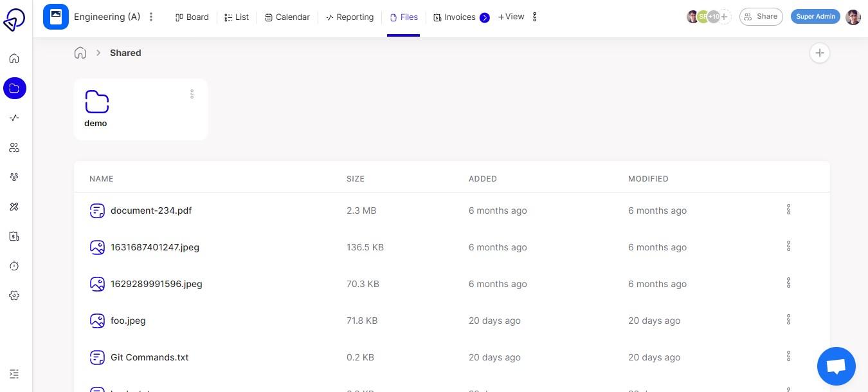Viewport: 868px width, 392px height.
Task: Click the home breadcrumb icon
Action: click(80, 53)
